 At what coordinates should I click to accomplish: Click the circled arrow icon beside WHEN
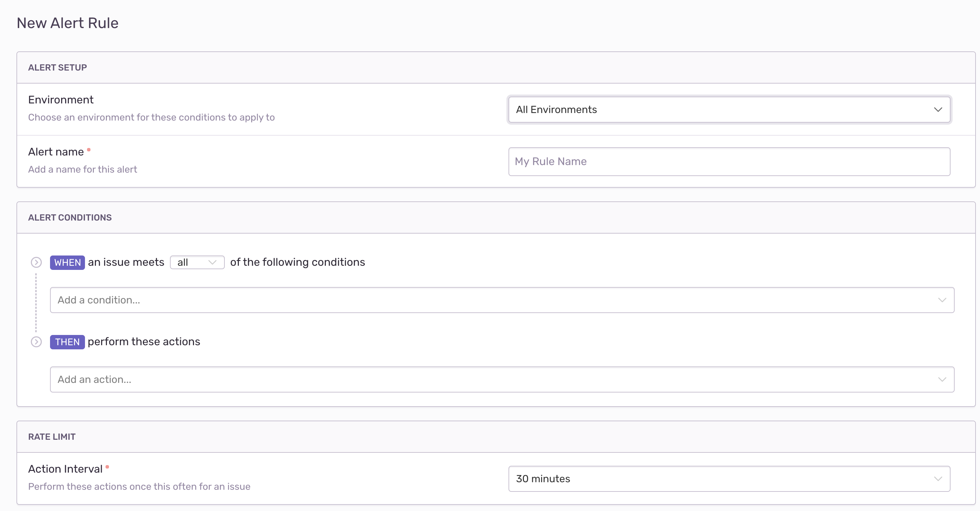pos(36,262)
